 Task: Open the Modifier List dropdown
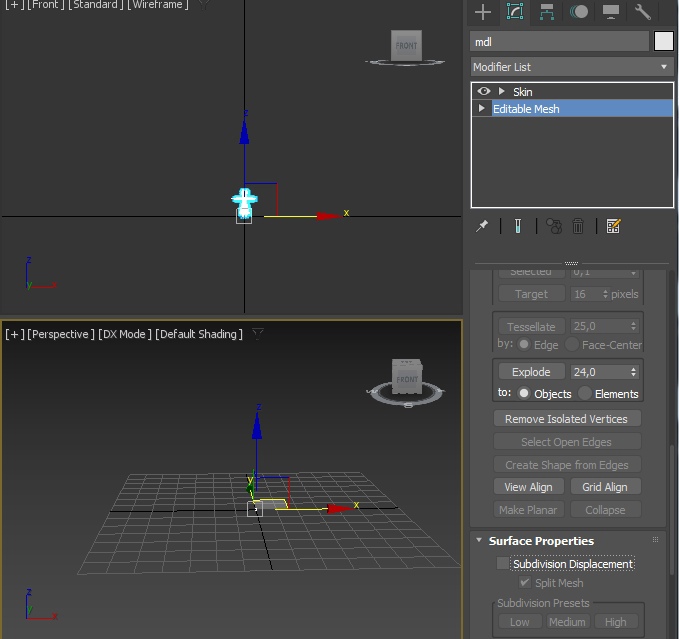(572, 67)
